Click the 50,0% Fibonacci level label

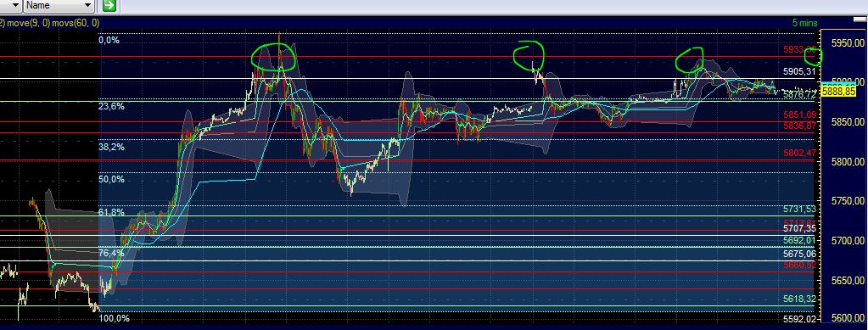[x=111, y=179]
